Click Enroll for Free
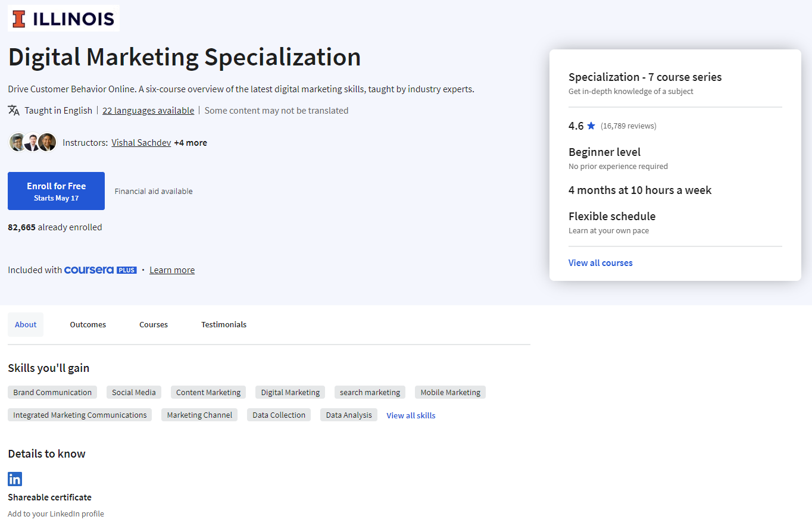Screen dimensions: 812x529 [x=56, y=190]
